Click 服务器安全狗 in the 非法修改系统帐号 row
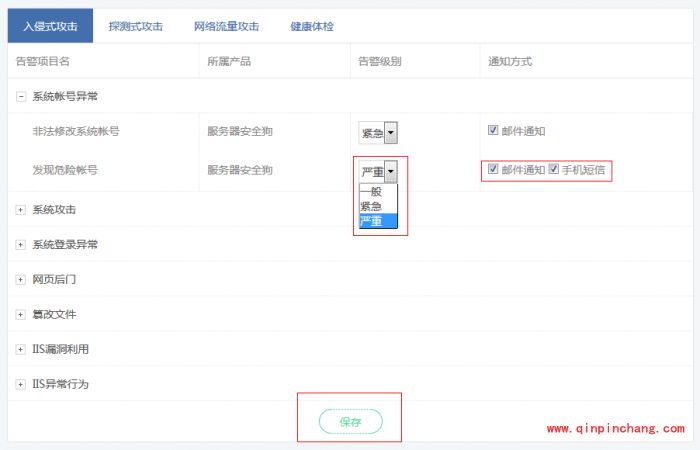Viewport: 700px width, 450px height. [240, 131]
